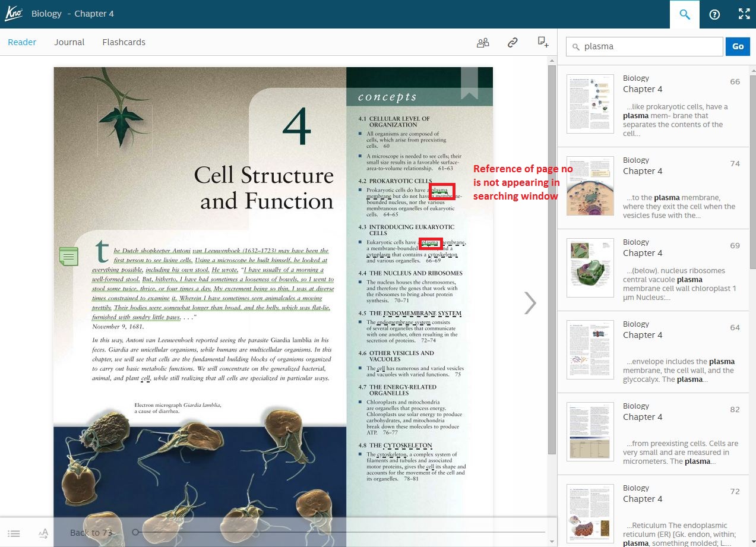The height and width of the screenshot is (547, 756).
Task: Switch to the Reader tab
Action: point(22,42)
